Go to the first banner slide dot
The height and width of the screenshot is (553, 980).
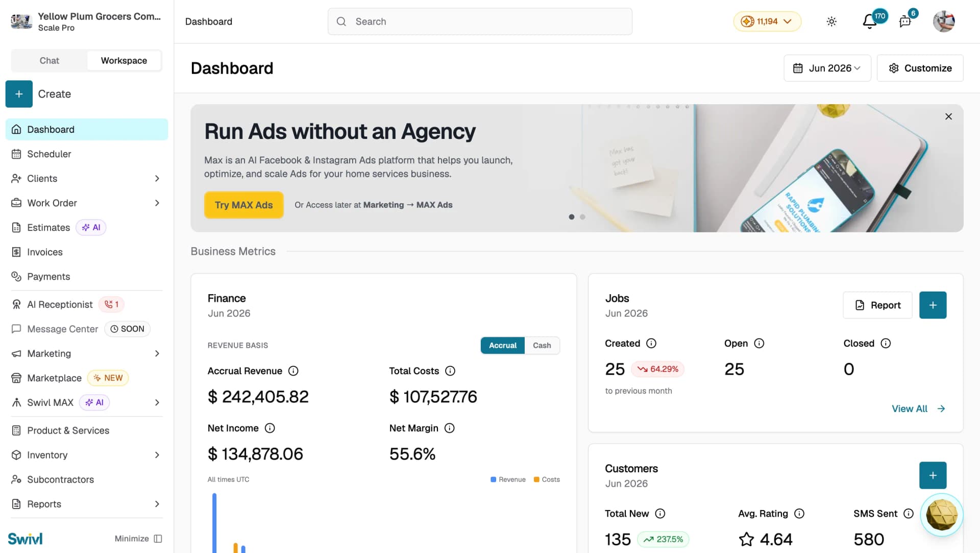pos(571,217)
